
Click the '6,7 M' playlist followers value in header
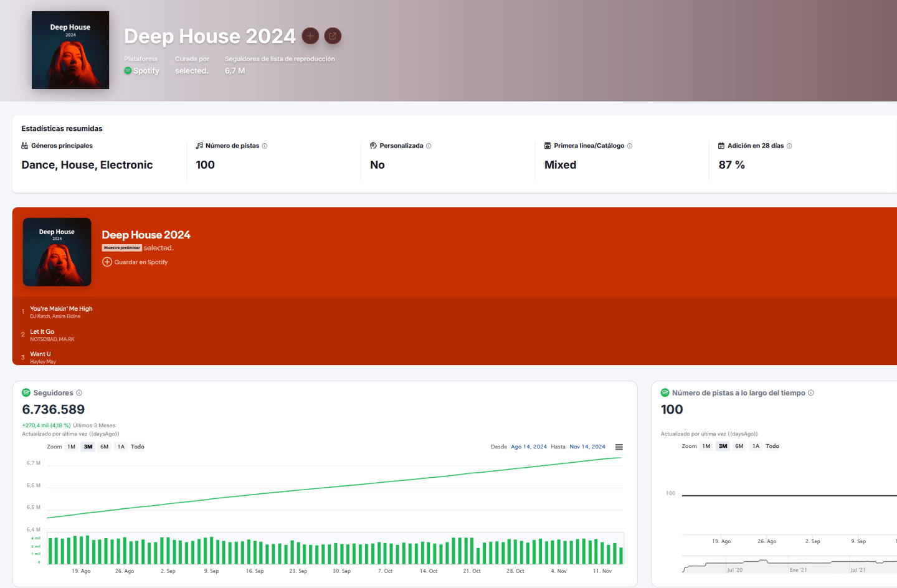click(235, 71)
